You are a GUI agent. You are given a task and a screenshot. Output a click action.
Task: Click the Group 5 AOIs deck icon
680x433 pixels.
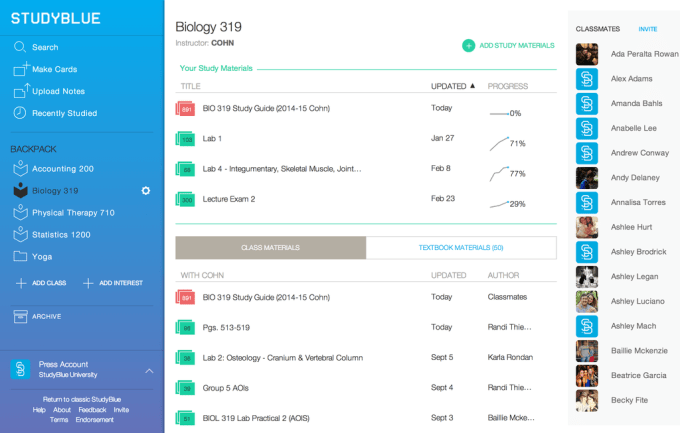(185, 388)
